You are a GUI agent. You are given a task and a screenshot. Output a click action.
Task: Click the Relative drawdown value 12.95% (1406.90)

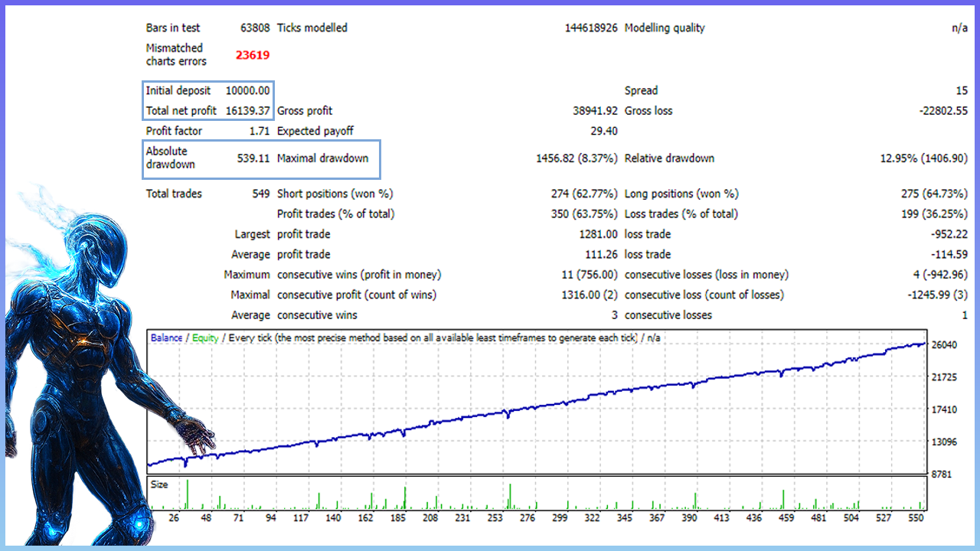tap(923, 158)
